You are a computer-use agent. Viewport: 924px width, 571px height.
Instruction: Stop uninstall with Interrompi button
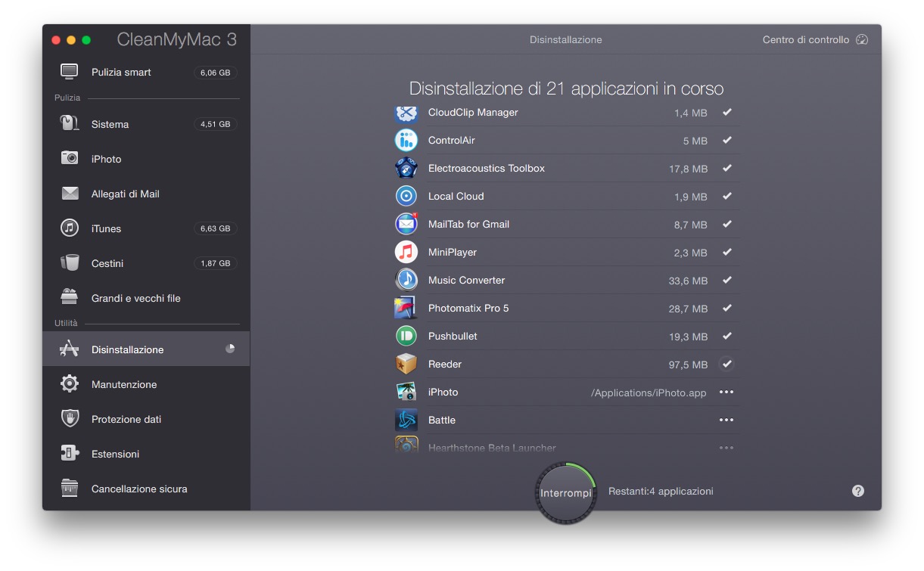click(566, 493)
